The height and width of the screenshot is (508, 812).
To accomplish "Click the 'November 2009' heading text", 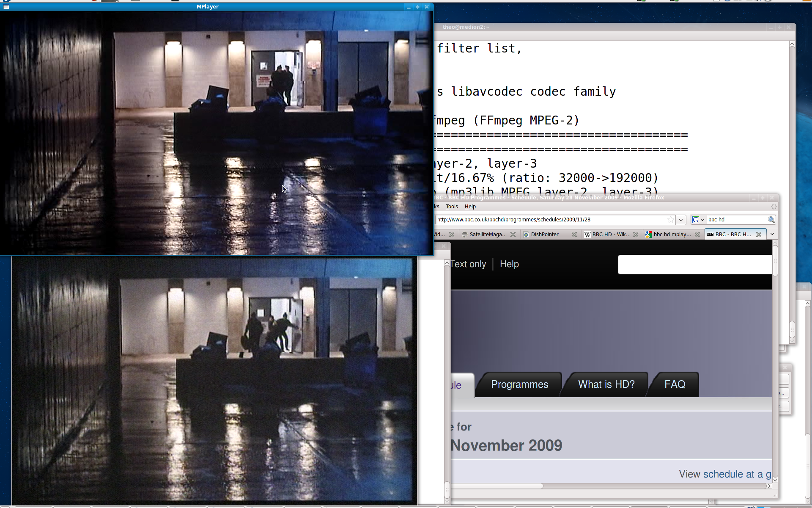I will point(506,445).
